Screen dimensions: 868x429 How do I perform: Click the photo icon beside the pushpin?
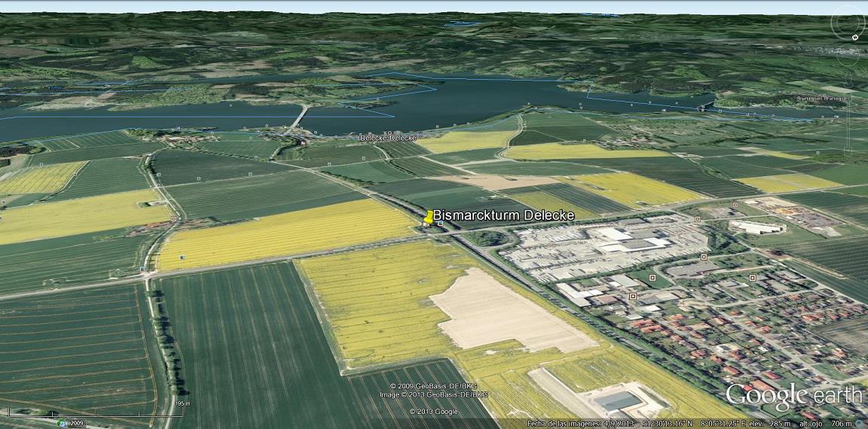point(441,224)
